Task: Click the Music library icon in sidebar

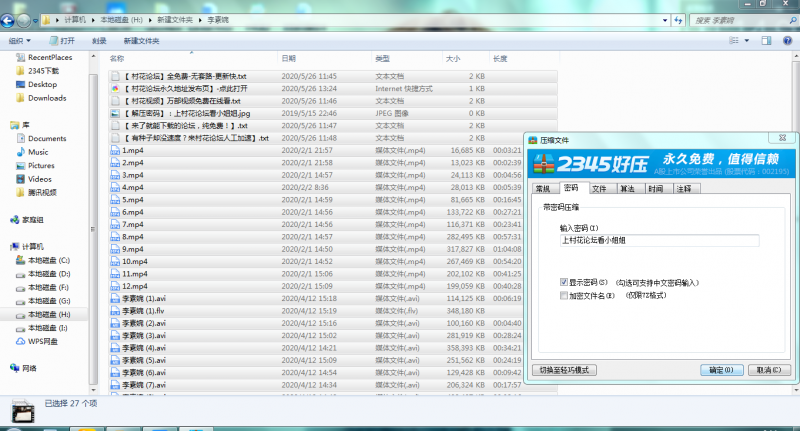Action: pyautogui.click(x=20, y=152)
